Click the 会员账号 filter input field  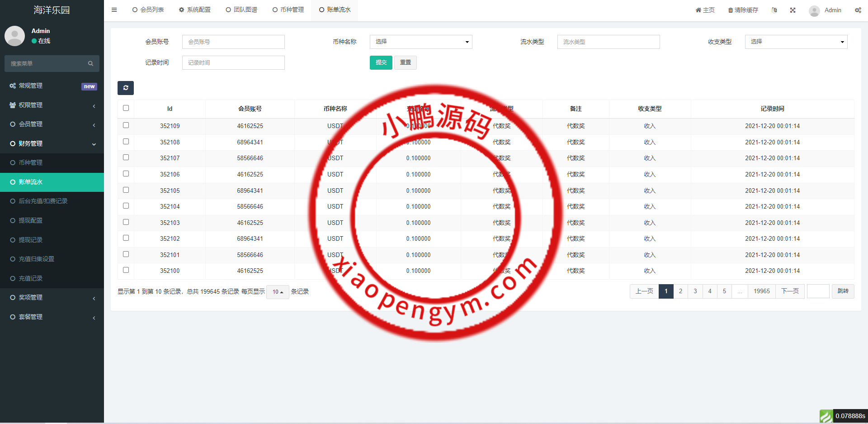(233, 42)
